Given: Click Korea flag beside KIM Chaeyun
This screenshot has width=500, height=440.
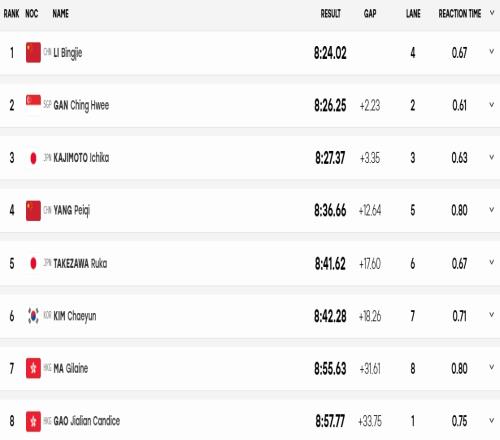Looking at the screenshot, I should point(33,316).
